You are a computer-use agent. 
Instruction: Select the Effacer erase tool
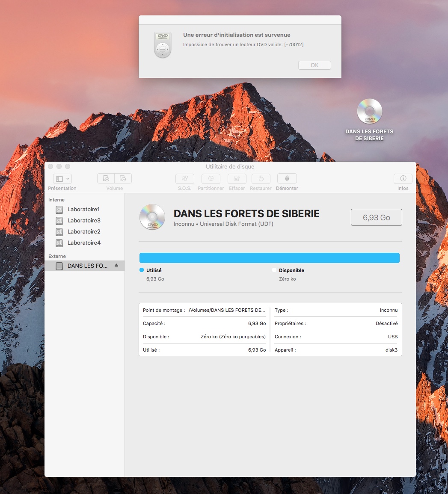(x=237, y=178)
